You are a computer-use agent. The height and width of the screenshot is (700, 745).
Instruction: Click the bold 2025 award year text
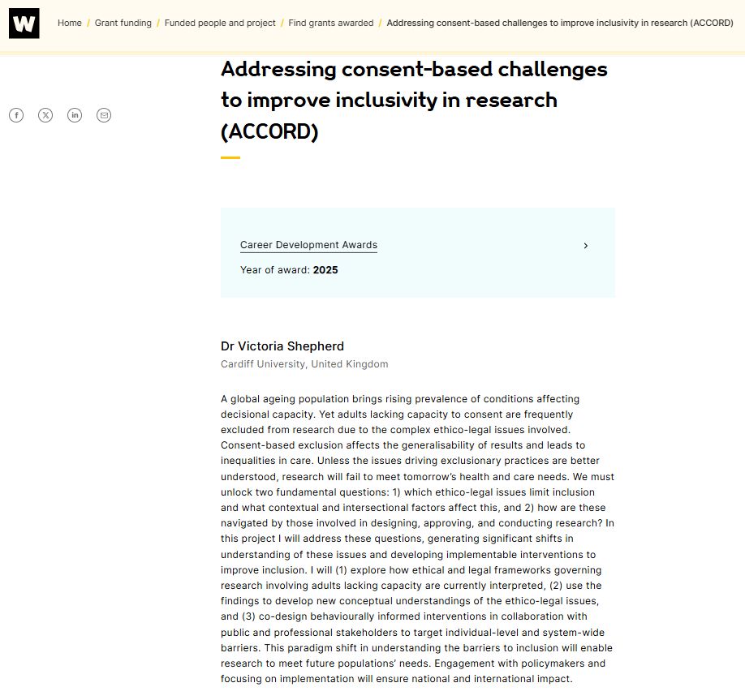[325, 270]
